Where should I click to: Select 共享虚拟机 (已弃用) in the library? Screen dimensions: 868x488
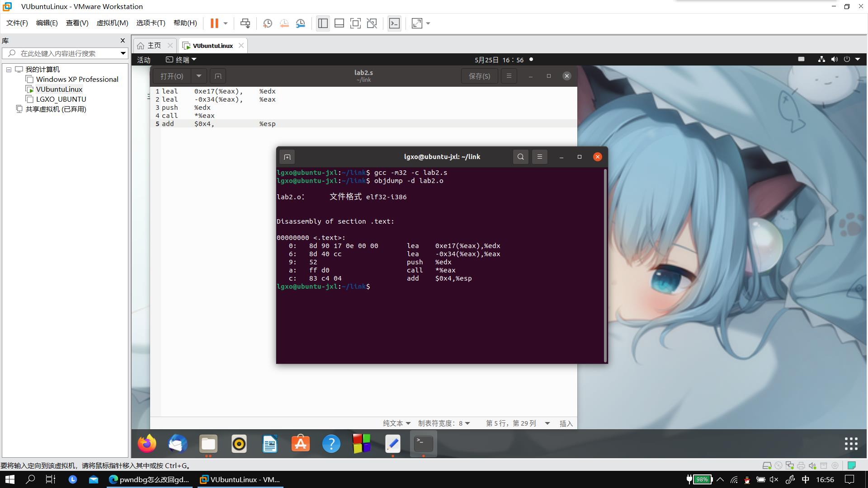pos(56,109)
